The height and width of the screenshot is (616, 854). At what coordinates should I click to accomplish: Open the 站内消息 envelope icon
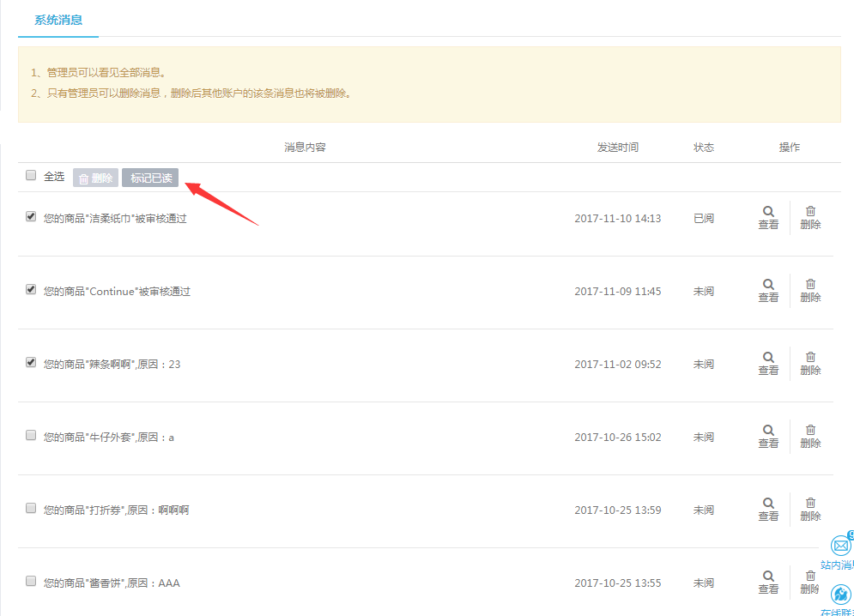[840, 545]
